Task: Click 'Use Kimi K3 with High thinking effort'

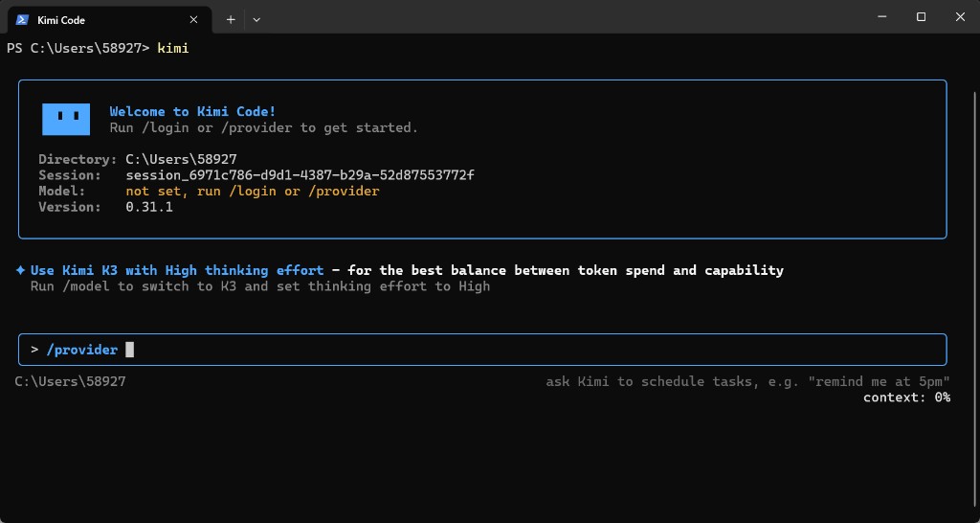Action: click(x=177, y=270)
